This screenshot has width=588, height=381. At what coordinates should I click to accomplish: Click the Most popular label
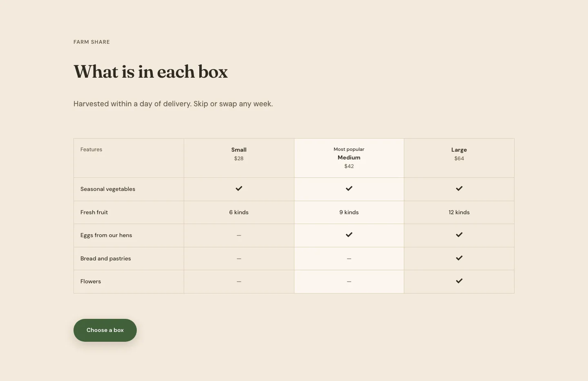(x=349, y=149)
